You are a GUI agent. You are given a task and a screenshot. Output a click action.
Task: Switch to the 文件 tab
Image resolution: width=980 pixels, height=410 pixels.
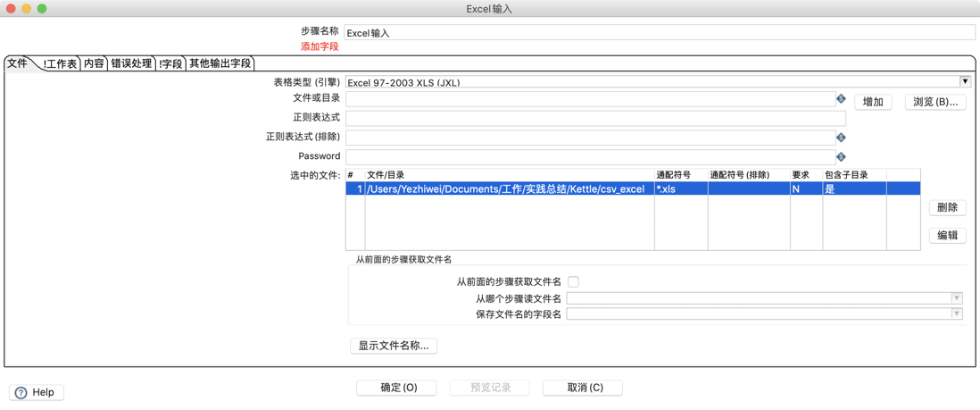(18, 63)
